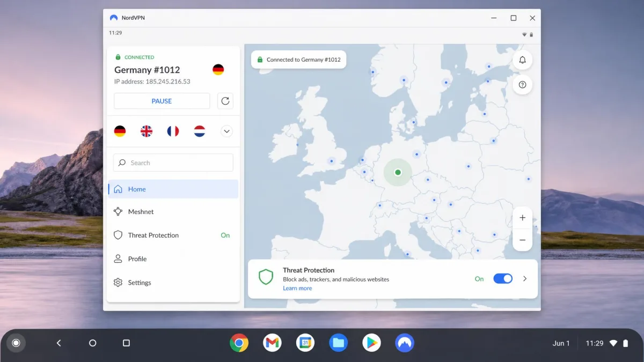Click the Jun 1 date in the shelf
Viewport: 644px width, 362px height.
pos(561,343)
